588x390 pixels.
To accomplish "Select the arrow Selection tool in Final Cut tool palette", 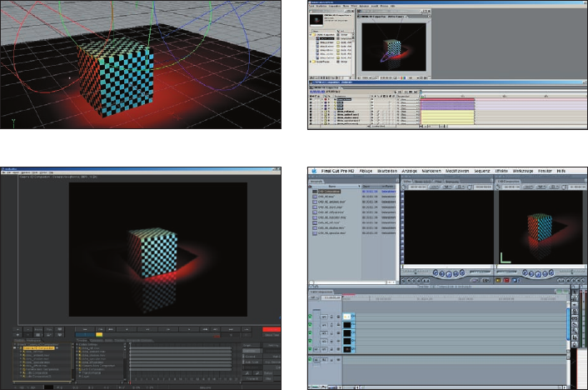I will 575,292.
